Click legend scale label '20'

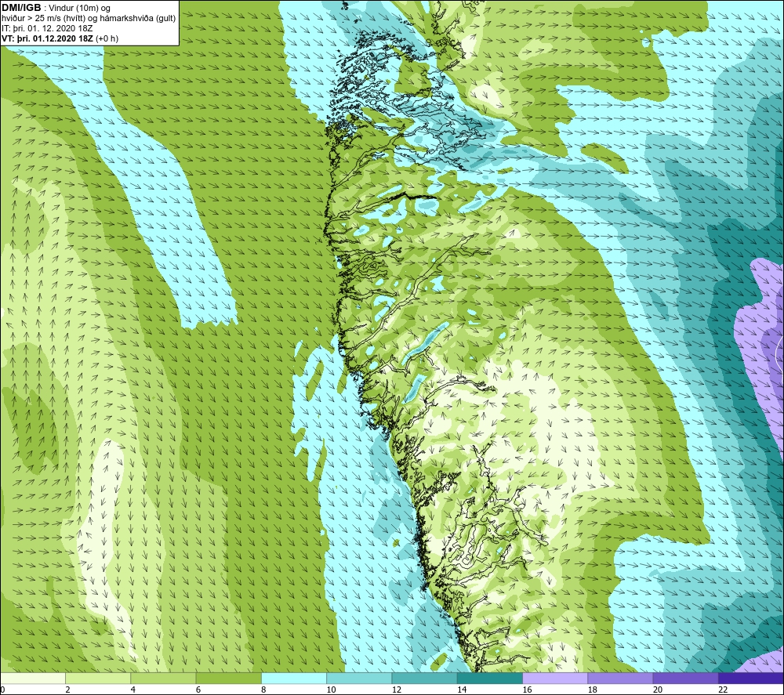point(658,690)
